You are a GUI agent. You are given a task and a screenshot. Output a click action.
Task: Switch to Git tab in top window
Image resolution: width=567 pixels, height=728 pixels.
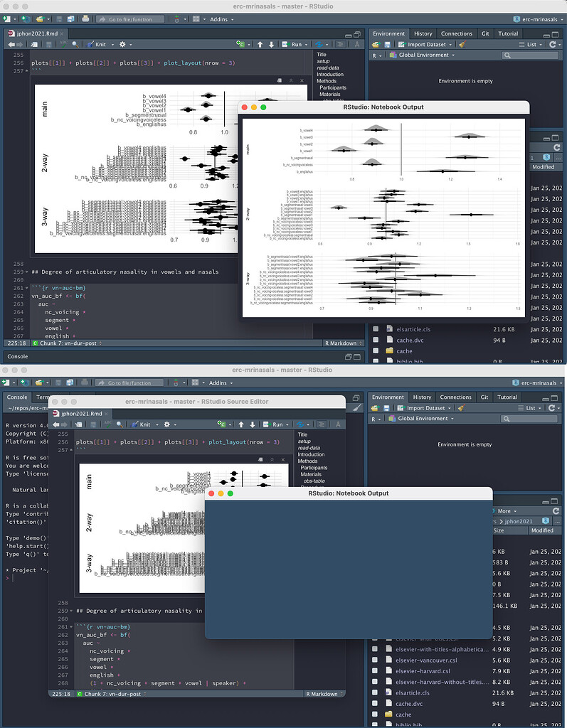(x=485, y=33)
